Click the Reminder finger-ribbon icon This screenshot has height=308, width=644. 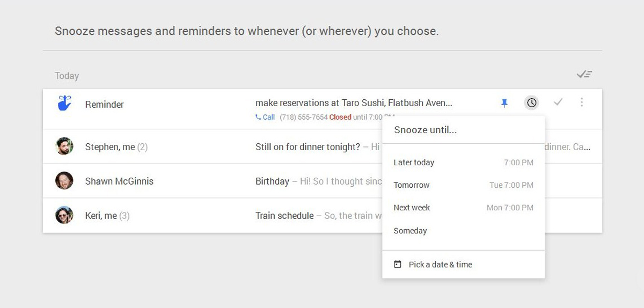64,103
